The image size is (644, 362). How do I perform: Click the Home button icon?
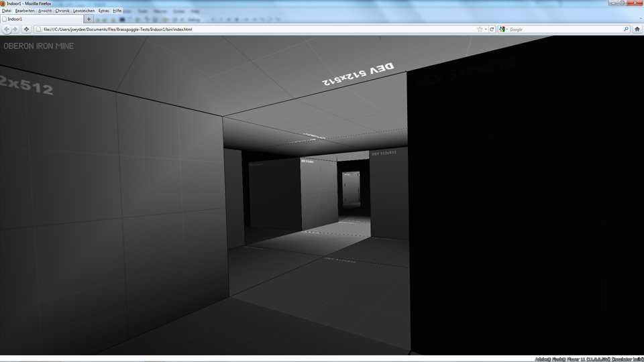coord(637,29)
